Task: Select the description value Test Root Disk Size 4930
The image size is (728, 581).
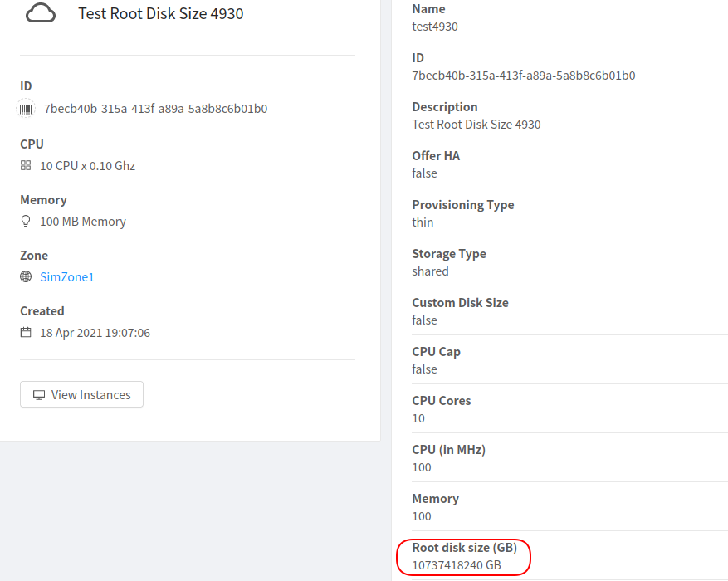Action: tap(476, 124)
